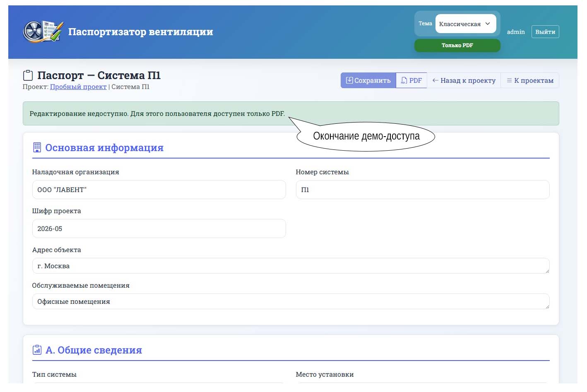Click the Номер системы field
Viewport: 587px width, 392px height.
coord(423,190)
